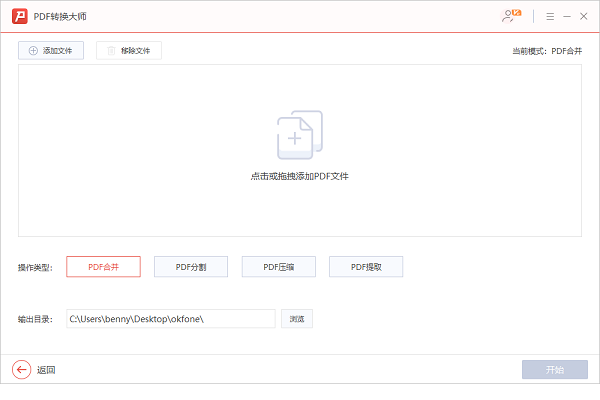Click the 点击或拖拽添加PDF文件 prompt text
Viewport: 600px width, 400px height.
(299, 176)
